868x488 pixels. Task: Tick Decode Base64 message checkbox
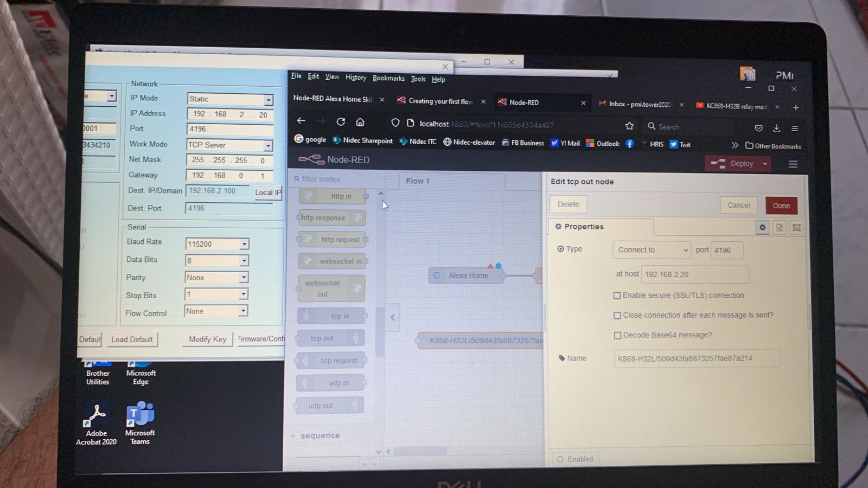point(617,336)
